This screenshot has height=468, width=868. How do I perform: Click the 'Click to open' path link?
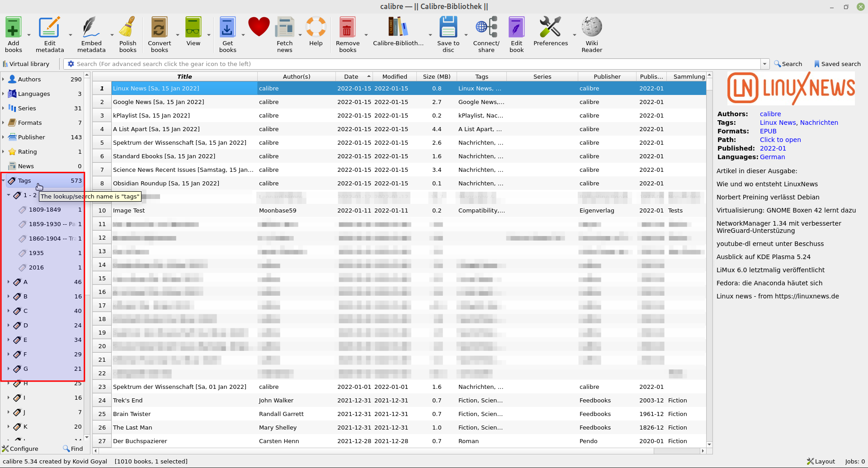point(780,140)
